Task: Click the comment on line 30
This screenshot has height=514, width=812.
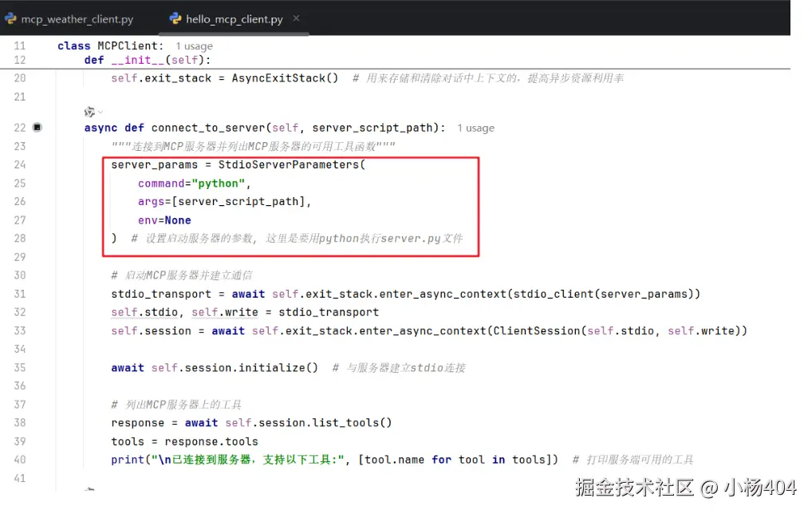Action: (x=182, y=275)
